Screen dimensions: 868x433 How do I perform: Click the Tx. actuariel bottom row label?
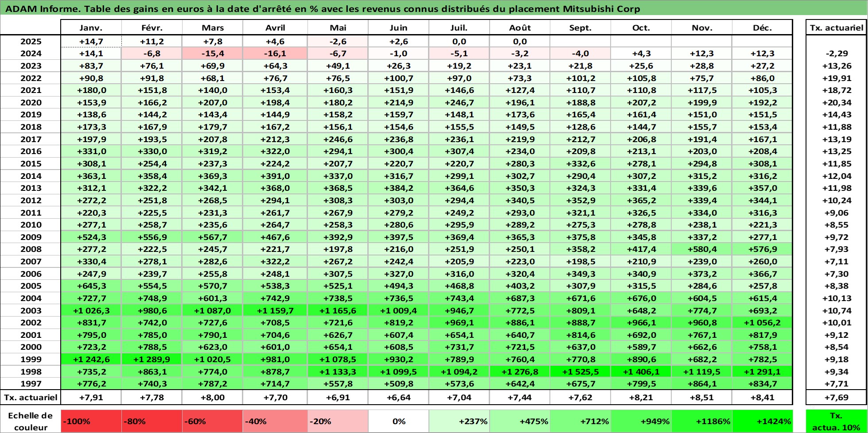tap(31, 398)
